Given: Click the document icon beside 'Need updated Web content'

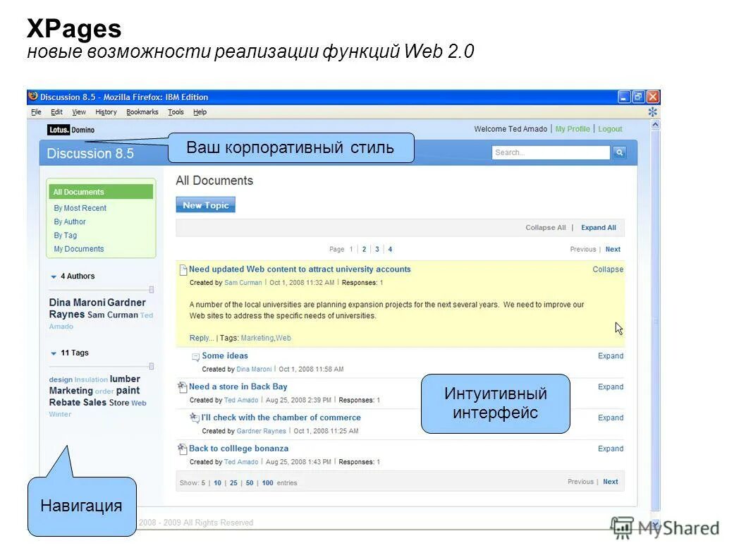Looking at the screenshot, I should click(x=183, y=269).
